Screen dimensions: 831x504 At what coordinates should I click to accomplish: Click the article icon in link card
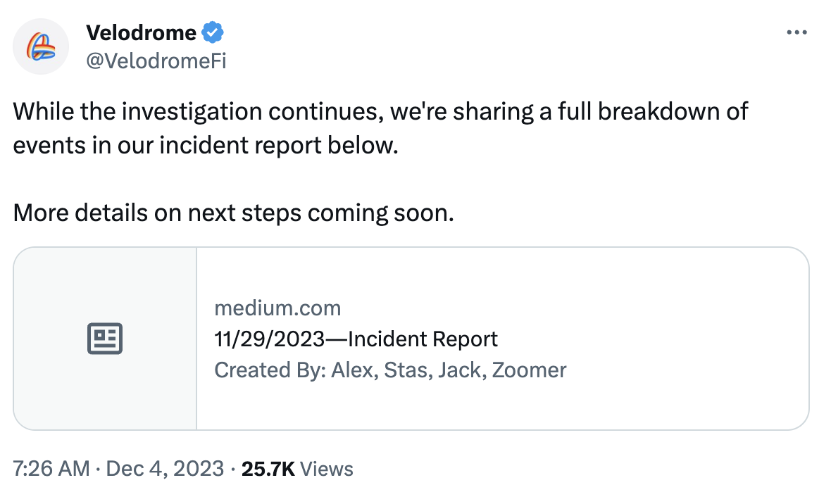point(105,338)
